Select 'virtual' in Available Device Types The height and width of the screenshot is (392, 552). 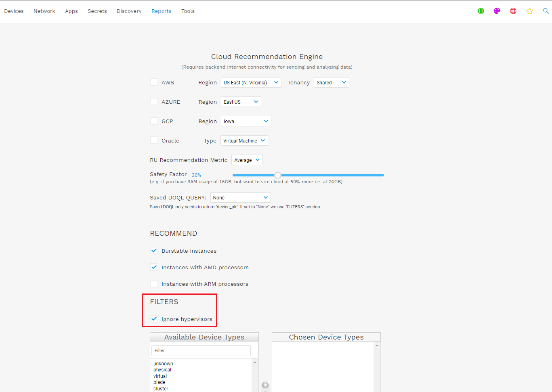point(160,376)
